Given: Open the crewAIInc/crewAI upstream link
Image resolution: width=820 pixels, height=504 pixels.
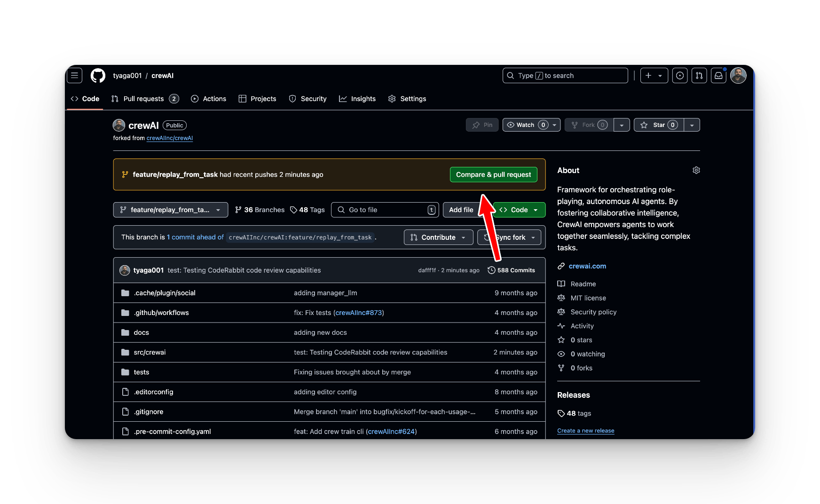Looking at the screenshot, I should coord(170,138).
